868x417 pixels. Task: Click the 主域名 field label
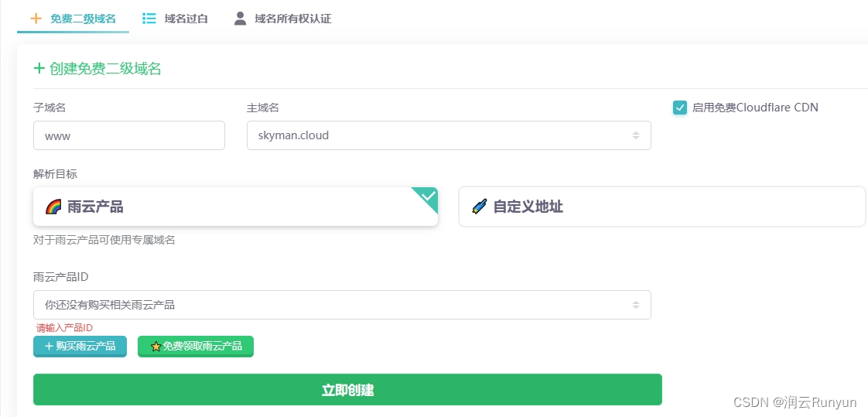(x=263, y=108)
